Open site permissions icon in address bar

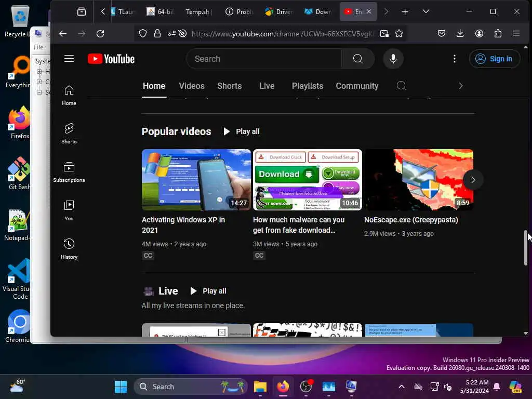pos(171,34)
